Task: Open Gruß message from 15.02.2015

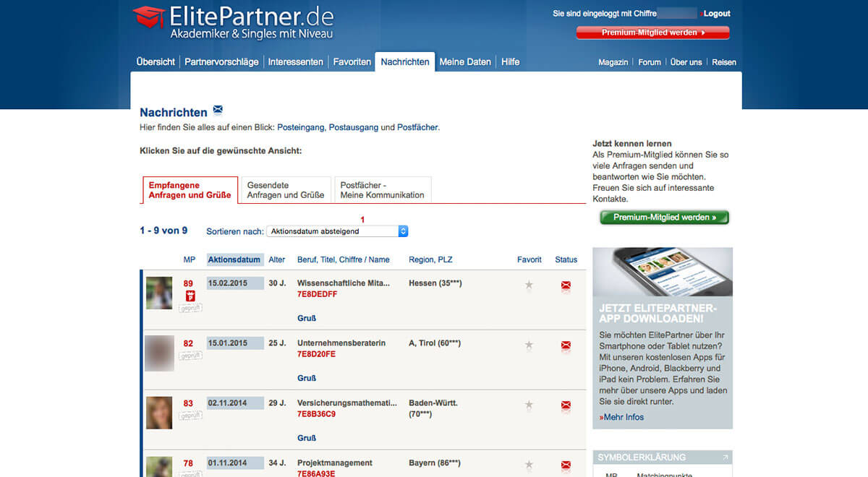Action: coord(307,318)
